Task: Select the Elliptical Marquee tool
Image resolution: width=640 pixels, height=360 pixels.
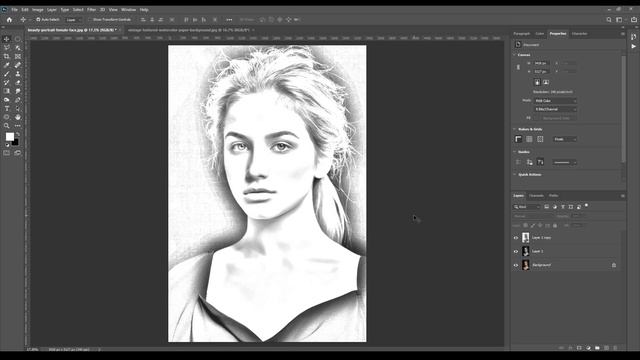Action: (18, 39)
